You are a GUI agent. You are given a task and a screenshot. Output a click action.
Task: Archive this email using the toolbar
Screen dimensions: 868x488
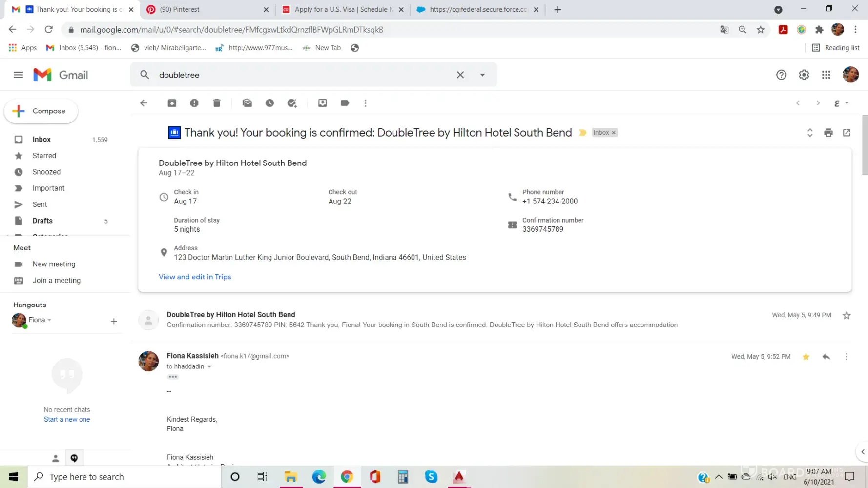pos(172,103)
